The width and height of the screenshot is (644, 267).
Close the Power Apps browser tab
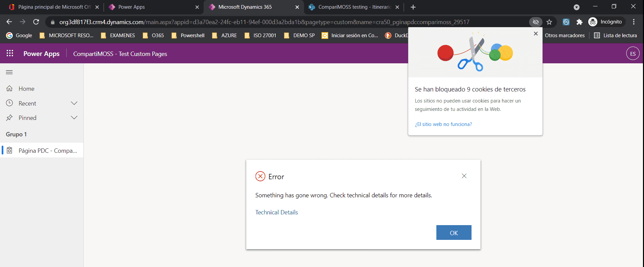(x=197, y=7)
